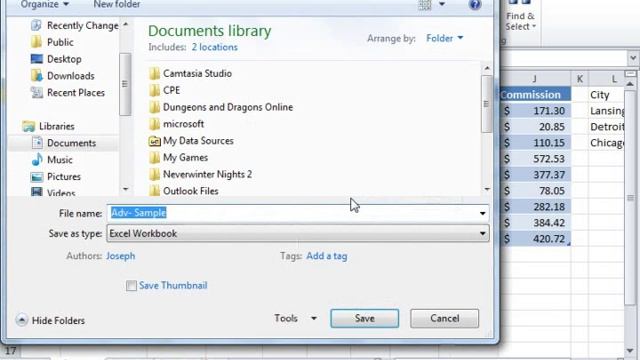Click Add a tag

tap(327, 256)
